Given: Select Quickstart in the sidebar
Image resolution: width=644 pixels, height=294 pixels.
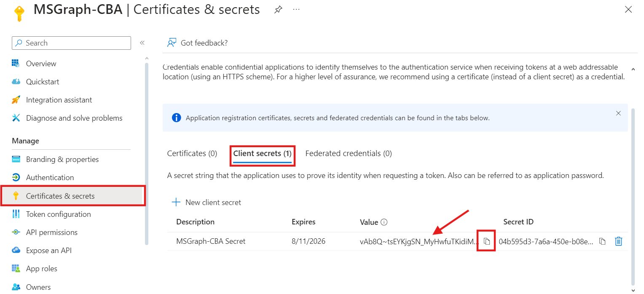Looking at the screenshot, I should 43,81.
